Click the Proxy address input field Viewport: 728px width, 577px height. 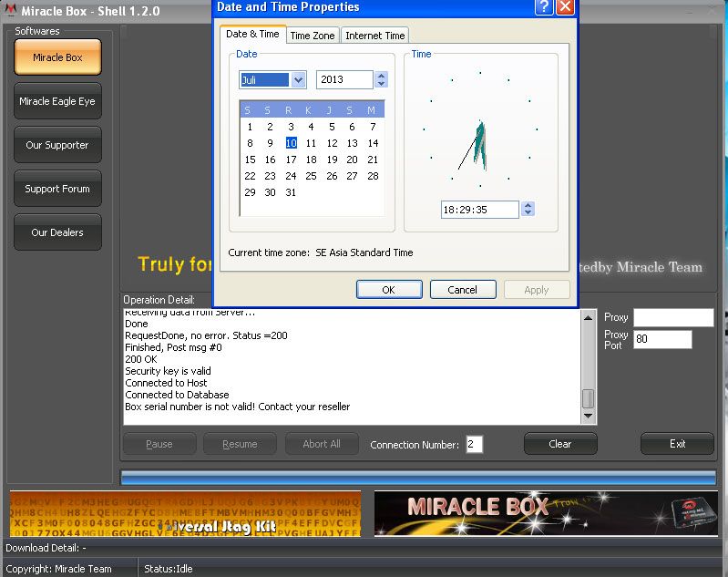(x=673, y=317)
